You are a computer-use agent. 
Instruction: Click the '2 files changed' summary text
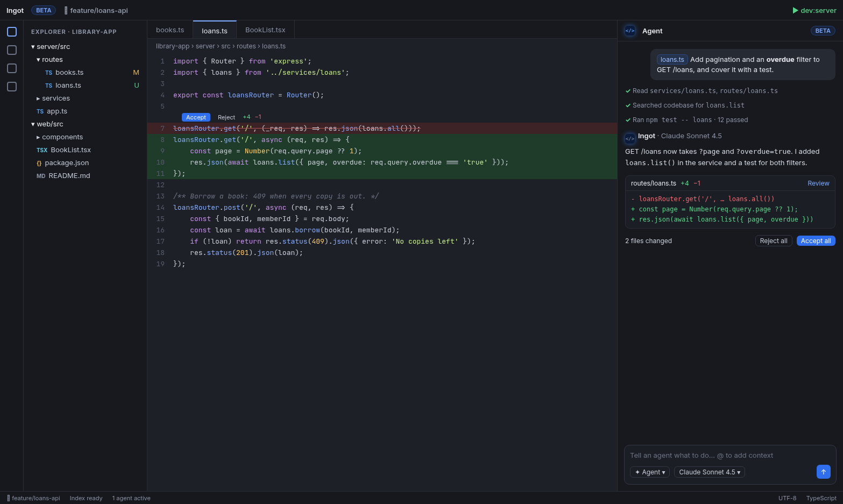tap(648, 241)
